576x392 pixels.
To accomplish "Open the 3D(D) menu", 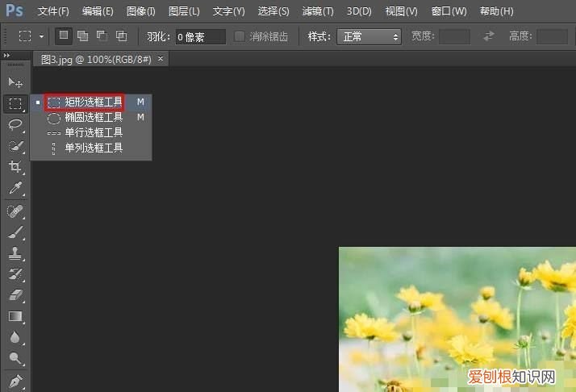I will pos(359,11).
